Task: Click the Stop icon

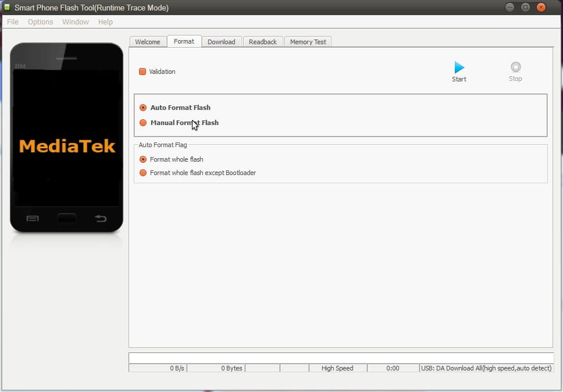Action: 516,67
